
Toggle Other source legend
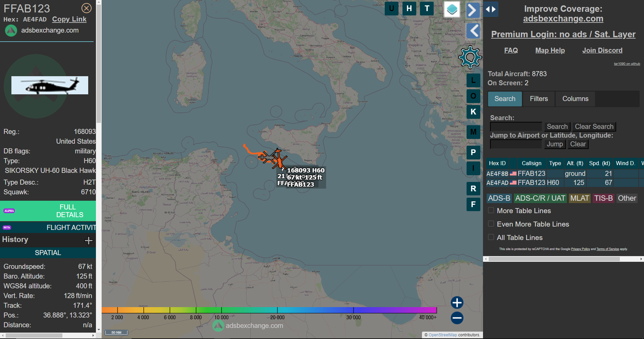click(x=627, y=198)
